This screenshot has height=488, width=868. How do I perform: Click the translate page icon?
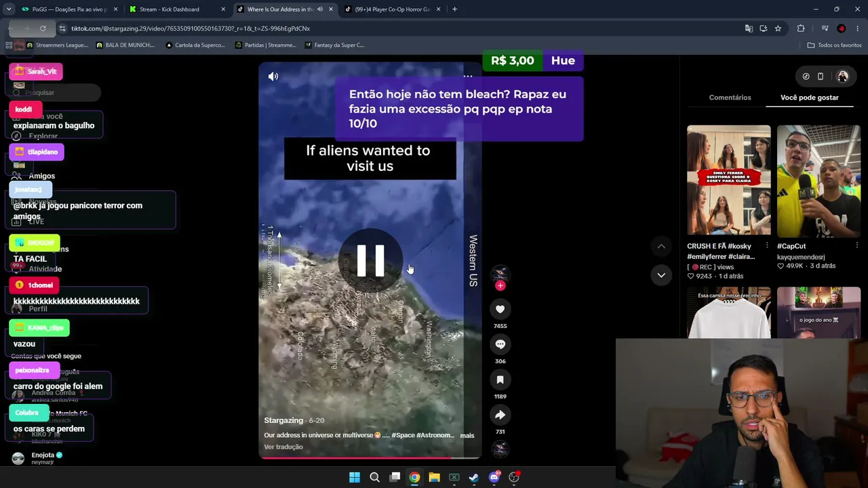(749, 28)
